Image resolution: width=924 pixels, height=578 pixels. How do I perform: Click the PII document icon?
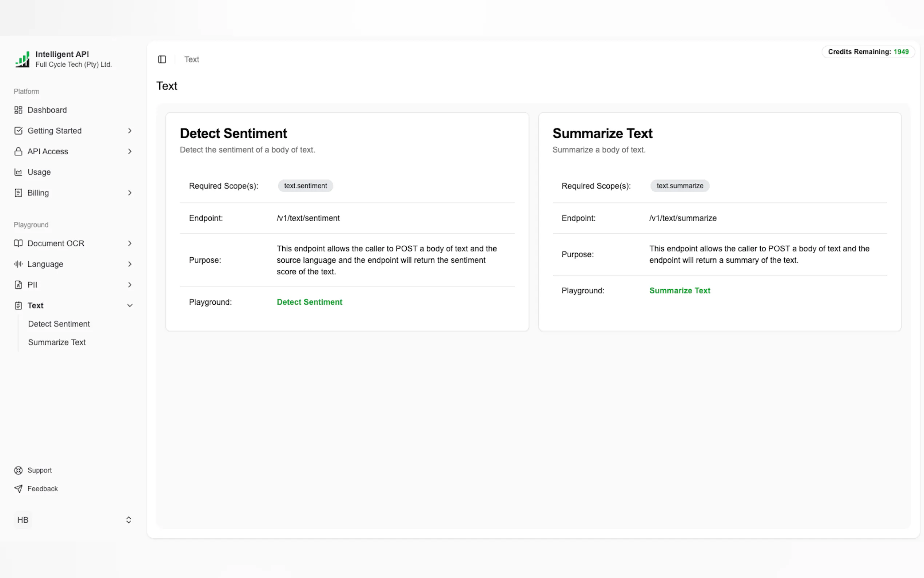tap(18, 285)
